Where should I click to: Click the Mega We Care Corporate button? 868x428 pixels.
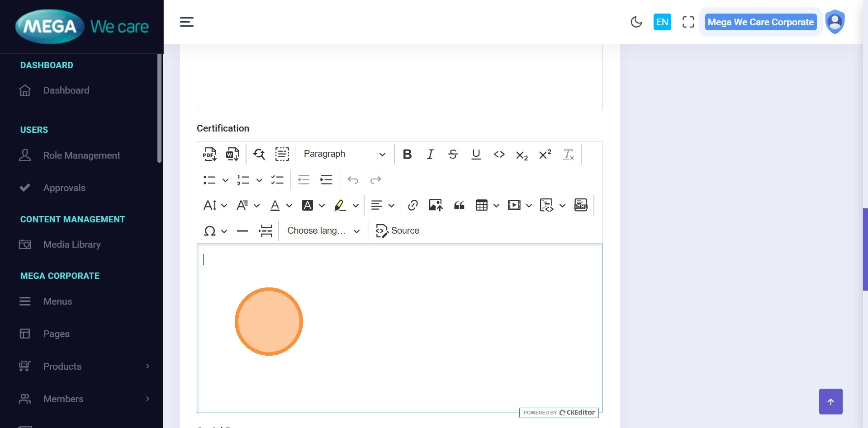point(760,22)
